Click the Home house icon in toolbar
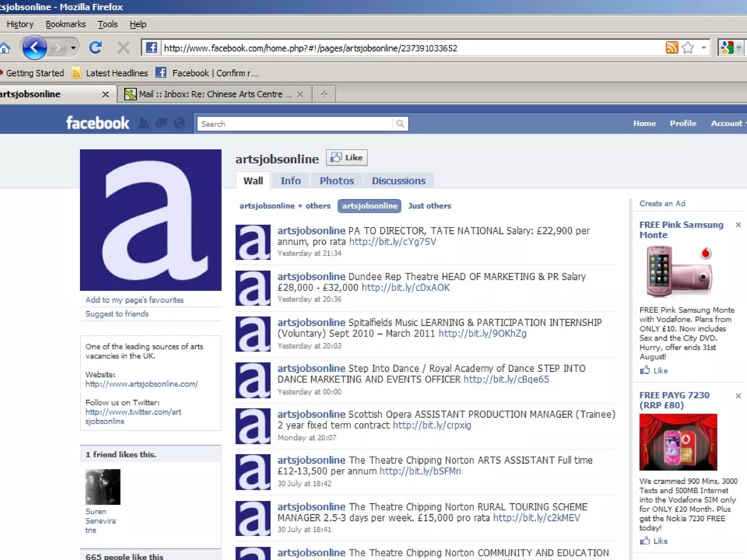 (x=4, y=48)
